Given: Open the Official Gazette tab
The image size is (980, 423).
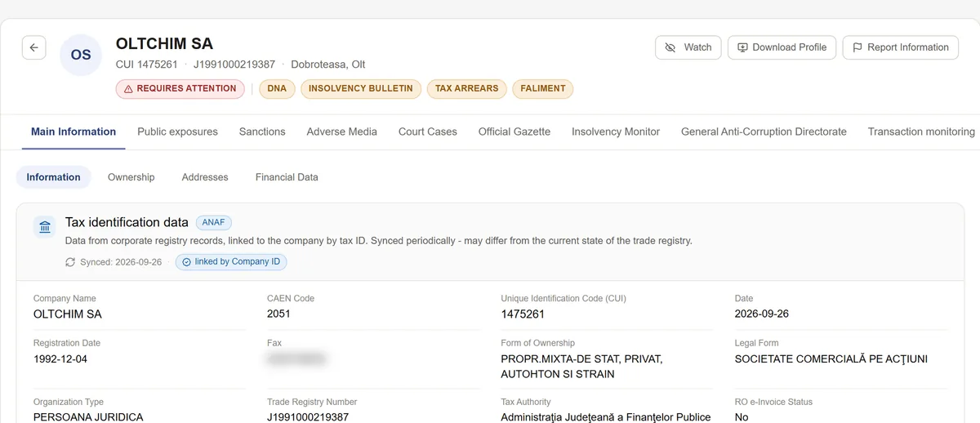Looking at the screenshot, I should (514, 131).
